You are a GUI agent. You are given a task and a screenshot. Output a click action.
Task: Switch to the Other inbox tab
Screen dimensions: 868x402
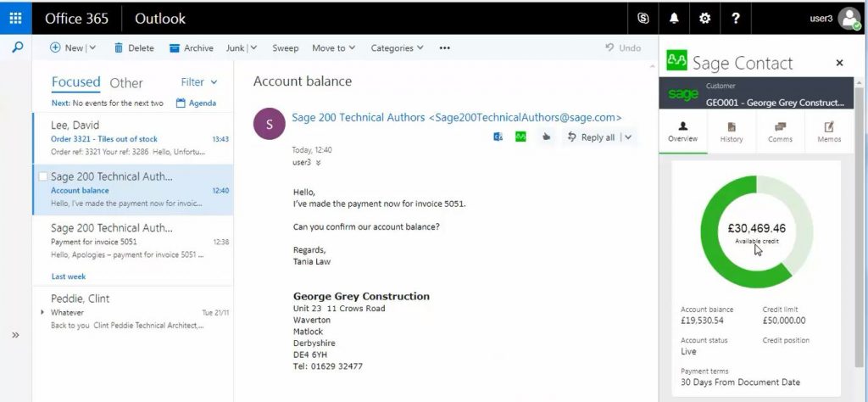[126, 83]
